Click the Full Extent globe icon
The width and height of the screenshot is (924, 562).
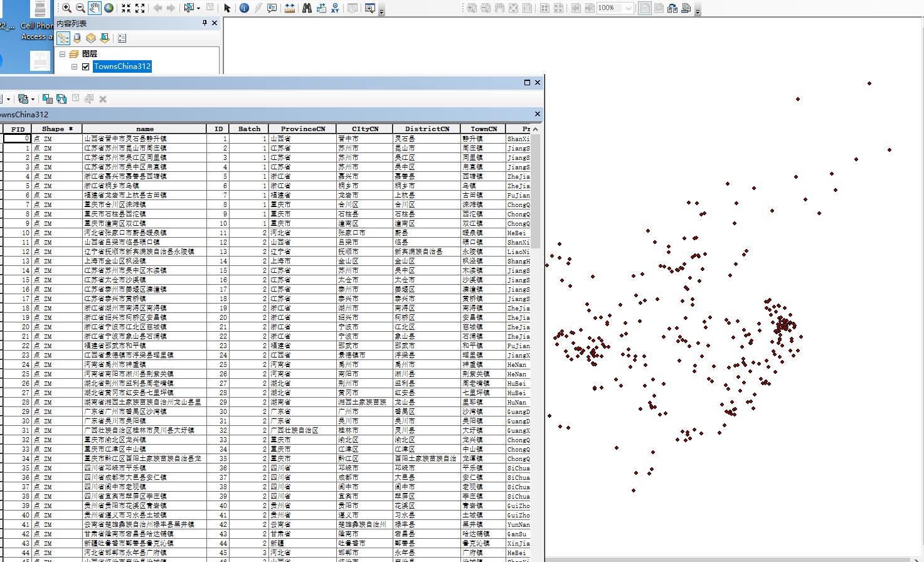(x=109, y=8)
